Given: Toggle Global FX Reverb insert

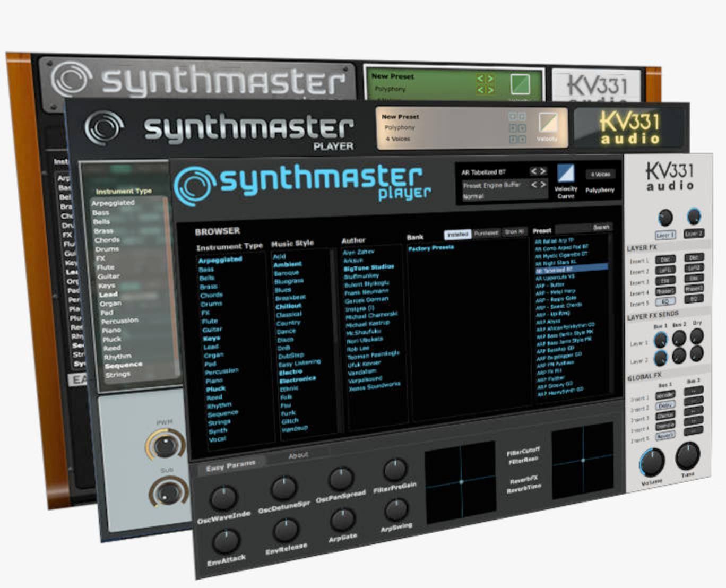Looking at the screenshot, I should [x=665, y=436].
